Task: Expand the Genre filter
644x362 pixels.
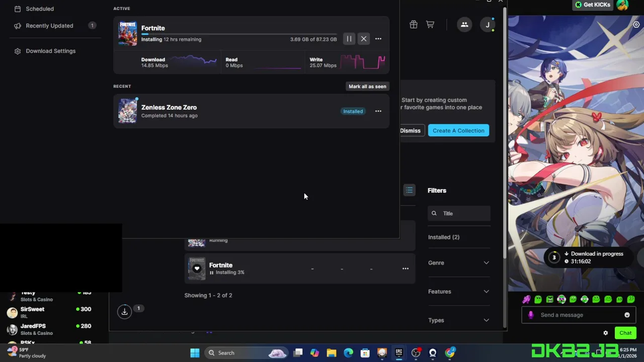Action: pyautogui.click(x=458, y=262)
